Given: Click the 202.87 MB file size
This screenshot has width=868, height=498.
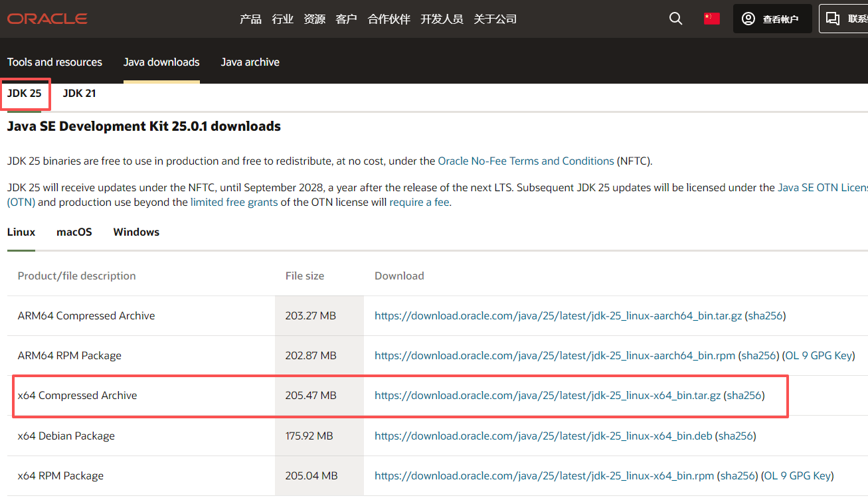Looking at the screenshot, I should pyautogui.click(x=311, y=356).
